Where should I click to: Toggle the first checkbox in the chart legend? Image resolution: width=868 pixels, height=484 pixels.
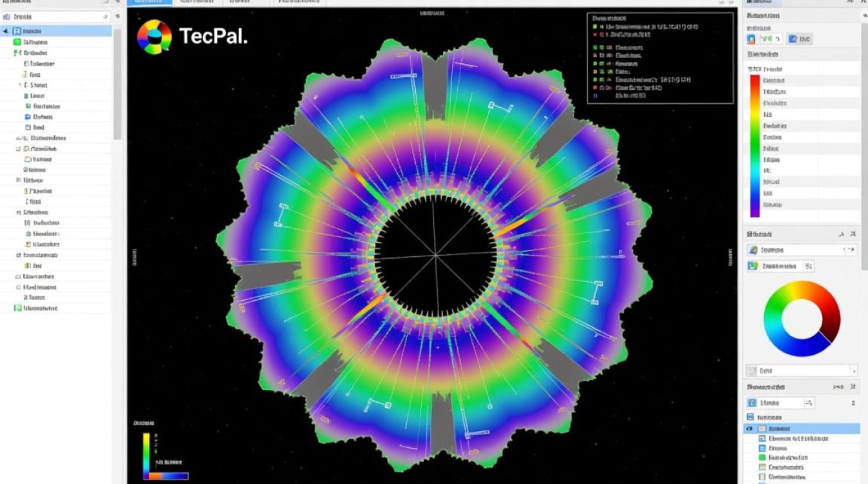click(594, 28)
